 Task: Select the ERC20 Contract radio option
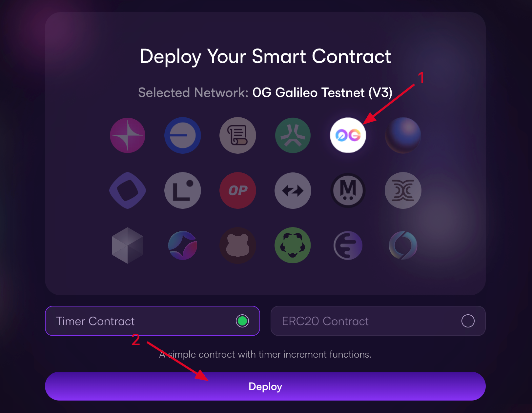click(378, 321)
